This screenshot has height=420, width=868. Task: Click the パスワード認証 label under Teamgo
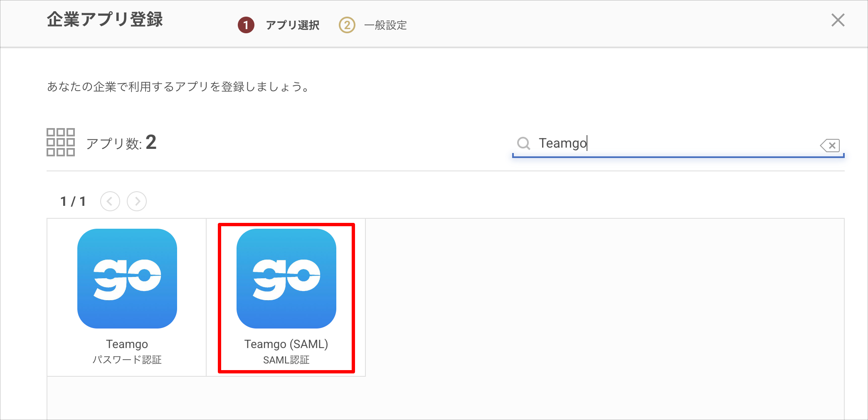point(127,360)
